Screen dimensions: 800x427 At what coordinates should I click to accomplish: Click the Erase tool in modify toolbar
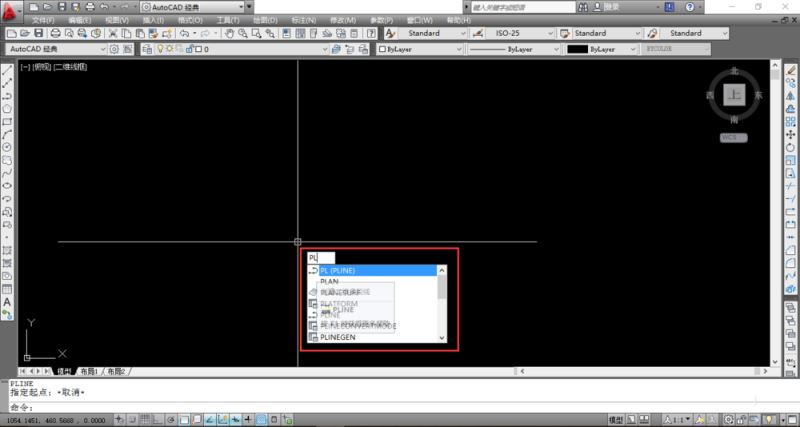(791, 70)
